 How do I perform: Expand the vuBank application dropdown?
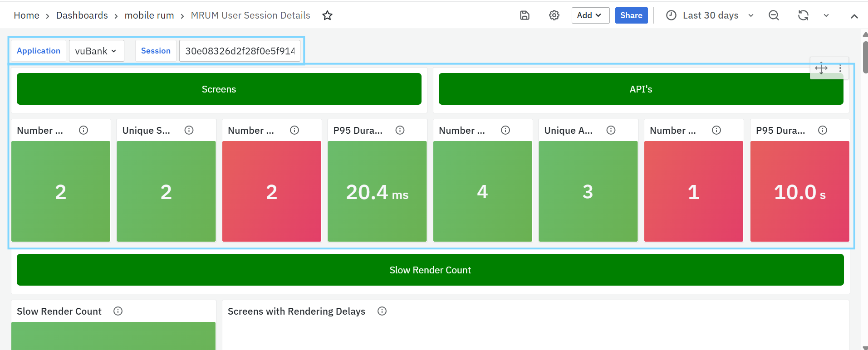click(x=96, y=51)
